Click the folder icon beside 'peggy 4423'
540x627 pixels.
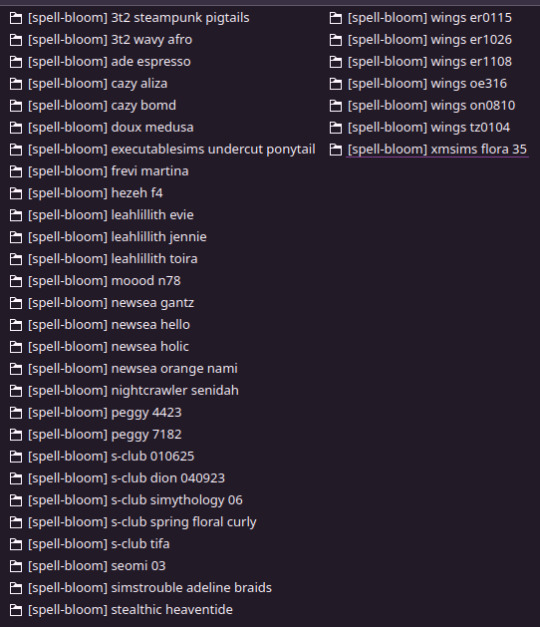pyautogui.click(x=16, y=413)
